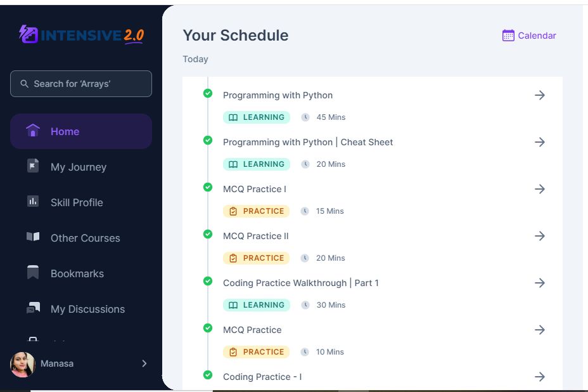Click the Other Courses book icon
The image size is (588, 392).
pyautogui.click(x=33, y=237)
